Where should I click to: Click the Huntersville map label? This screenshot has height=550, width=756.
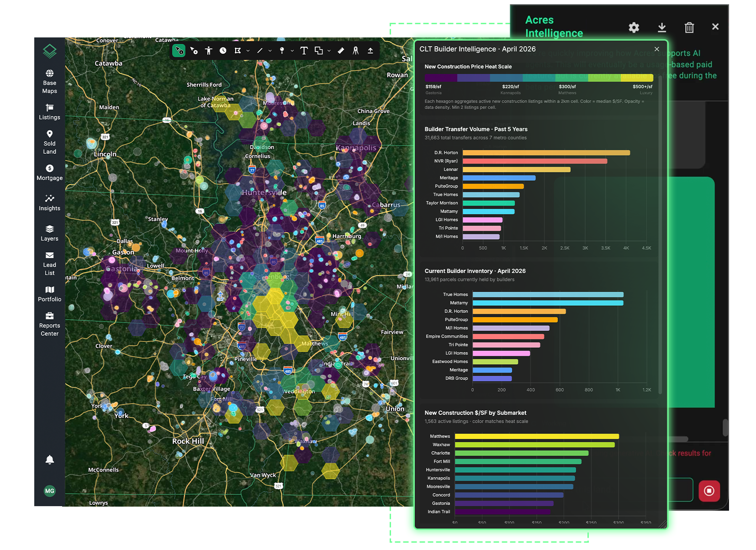coord(264,192)
